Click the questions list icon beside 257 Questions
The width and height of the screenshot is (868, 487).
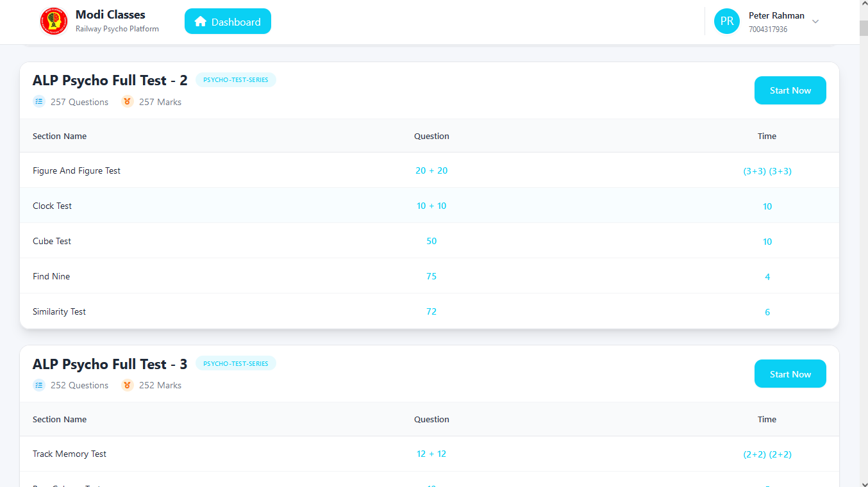[x=39, y=101]
